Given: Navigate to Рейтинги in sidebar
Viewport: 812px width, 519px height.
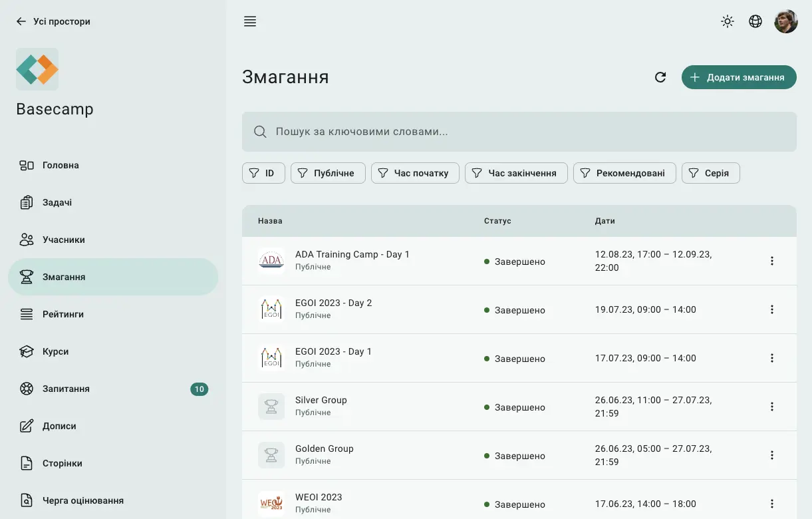Looking at the screenshot, I should coord(63,314).
